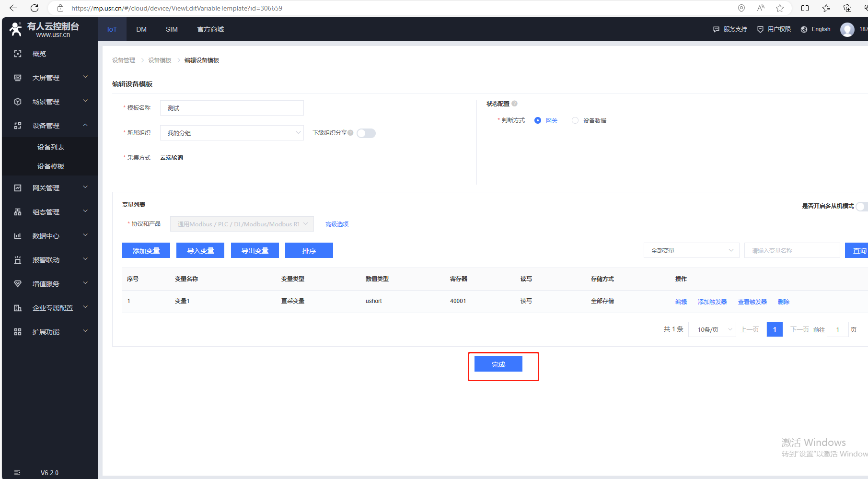Open the 全部变量 filter dropdown
The image size is (868, 479).
tap(691, 251)
